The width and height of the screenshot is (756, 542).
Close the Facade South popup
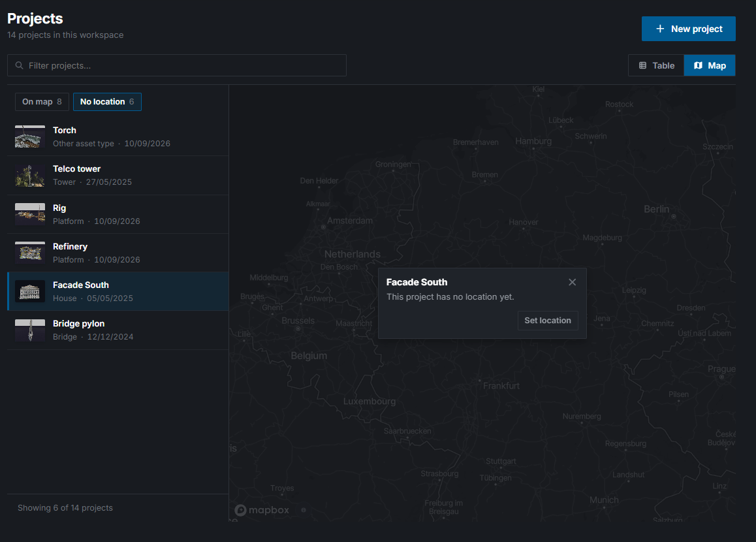[x=573, y=282]
